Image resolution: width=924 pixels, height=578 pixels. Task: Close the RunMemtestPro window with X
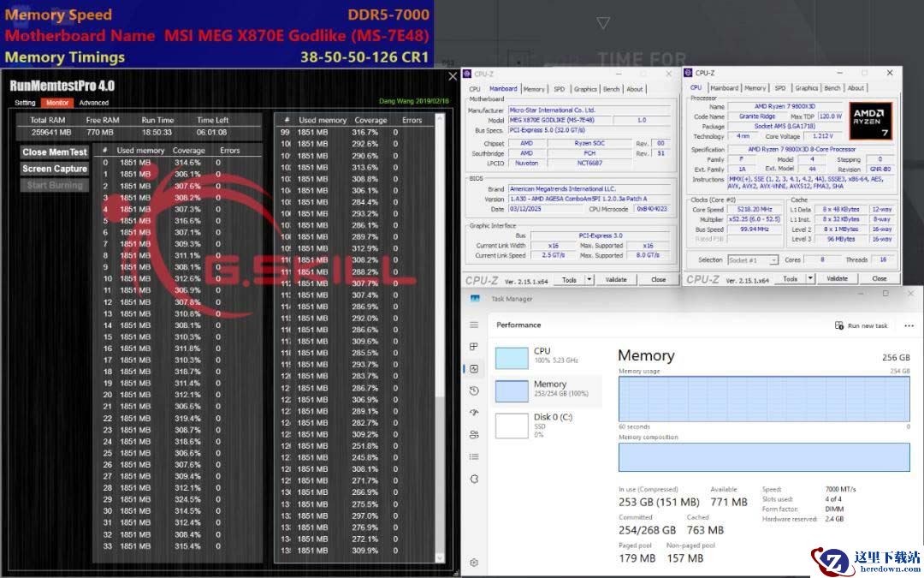click(453, 76)
